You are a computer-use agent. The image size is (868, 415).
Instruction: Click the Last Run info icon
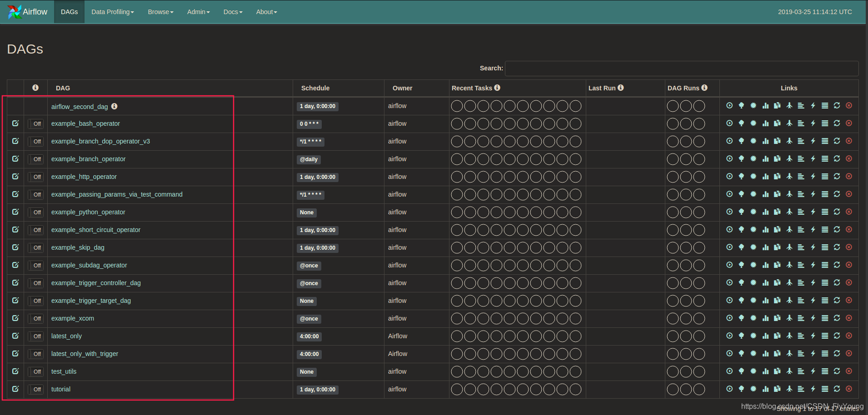click(621, 88)
